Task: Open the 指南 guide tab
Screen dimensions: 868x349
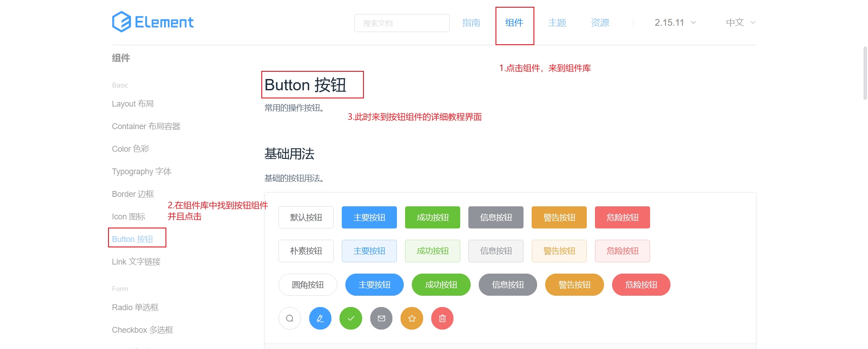Action: (x=471, y=23)
